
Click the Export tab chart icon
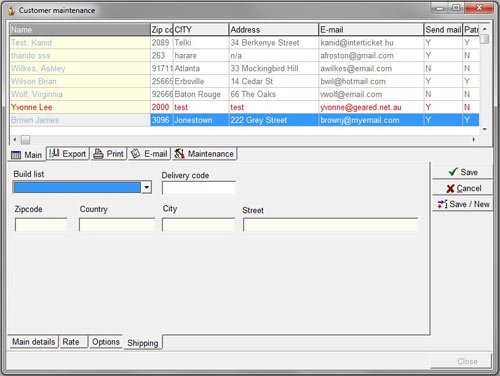tap(54, 153)
